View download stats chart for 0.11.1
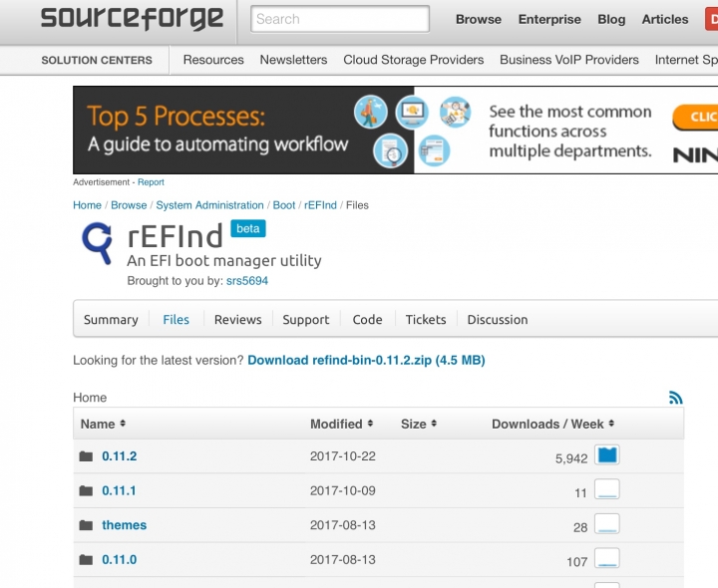 (607, 489)
